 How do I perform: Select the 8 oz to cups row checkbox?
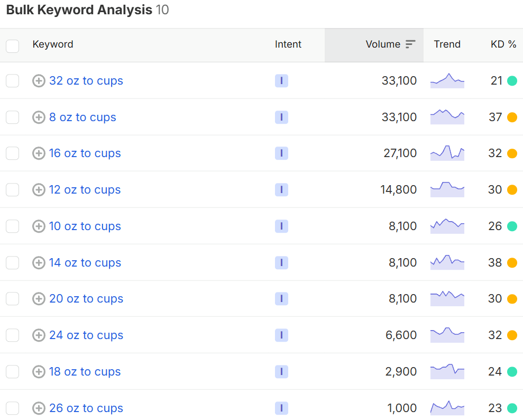point(12,117)
